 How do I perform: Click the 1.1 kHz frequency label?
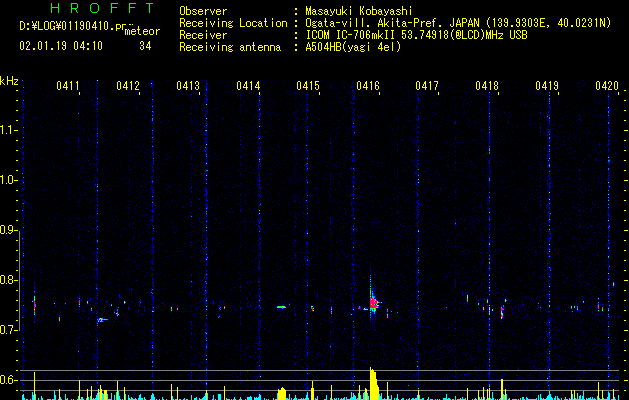click(9, 130)
